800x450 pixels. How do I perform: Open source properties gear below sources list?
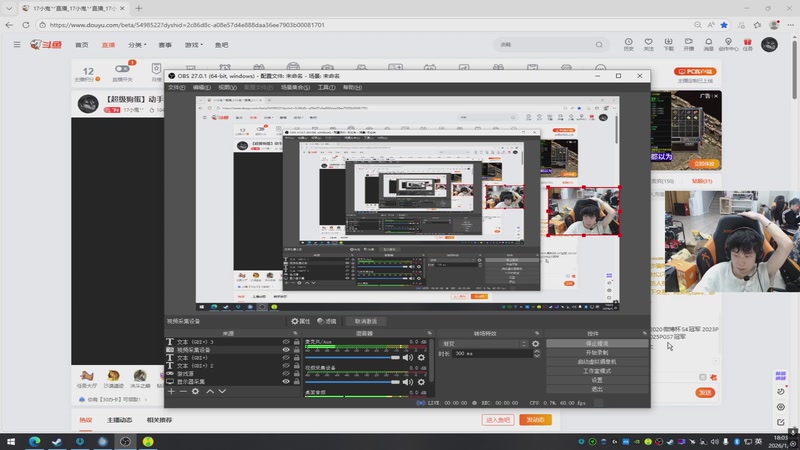pos(195,391)
